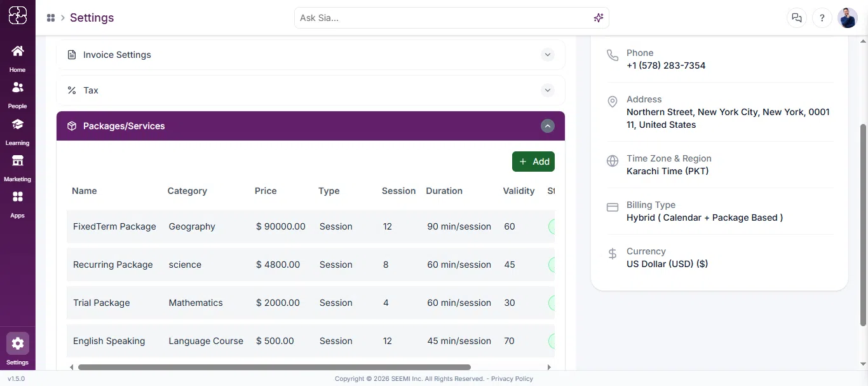Screen dimensions: 868x386
Task: Select the Trial Package name cell
Action: coord(102,303)
